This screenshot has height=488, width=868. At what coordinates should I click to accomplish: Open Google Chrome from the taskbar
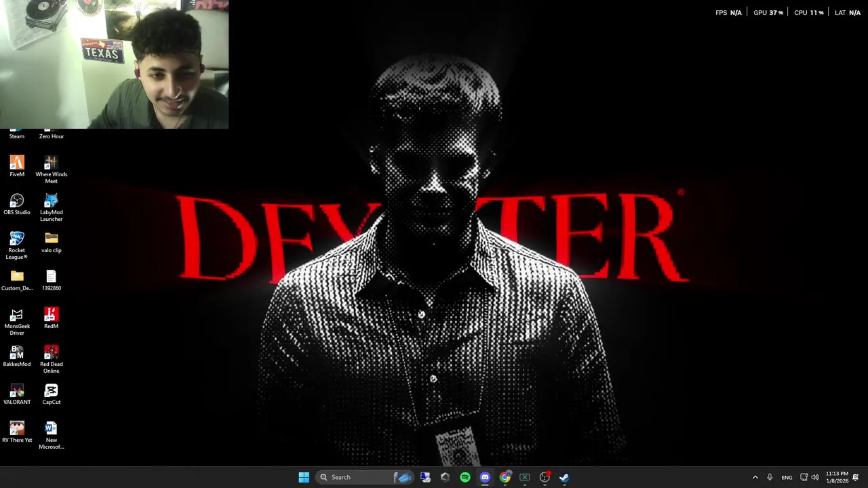(x=505, y=477)
